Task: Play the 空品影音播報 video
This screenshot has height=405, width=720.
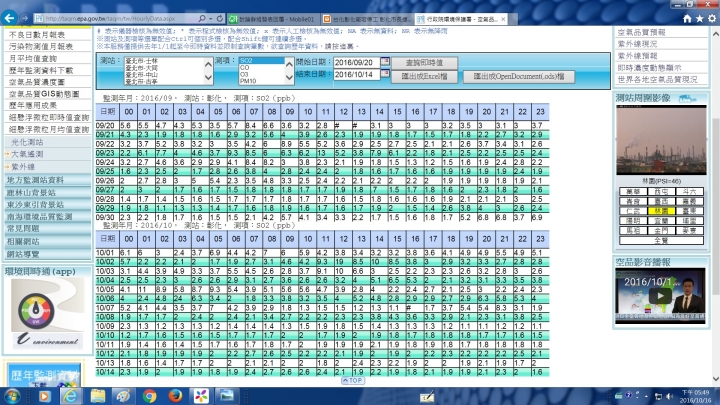Action: 660,296
